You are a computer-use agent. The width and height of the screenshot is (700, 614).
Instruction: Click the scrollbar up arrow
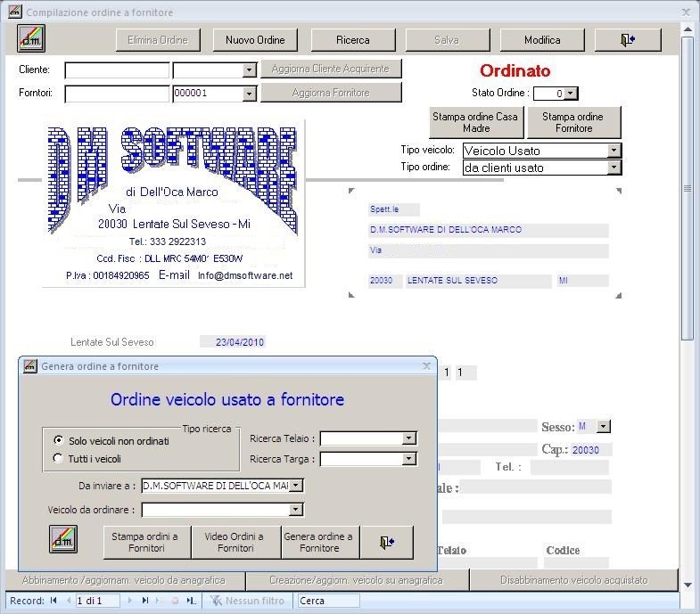[688, 29]
